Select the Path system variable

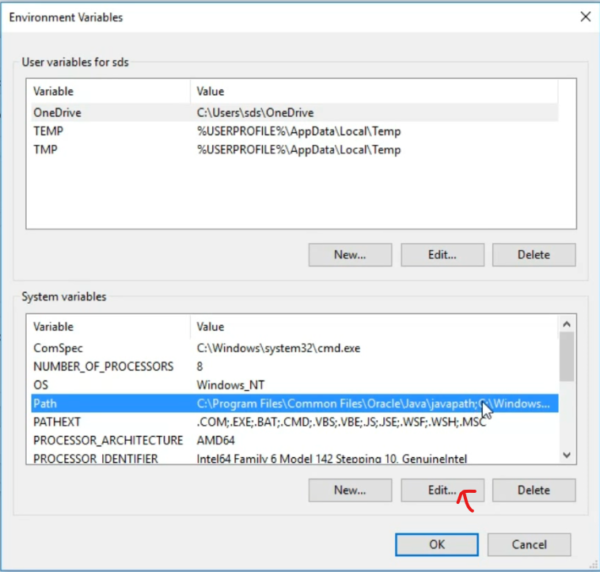(295, 403)
